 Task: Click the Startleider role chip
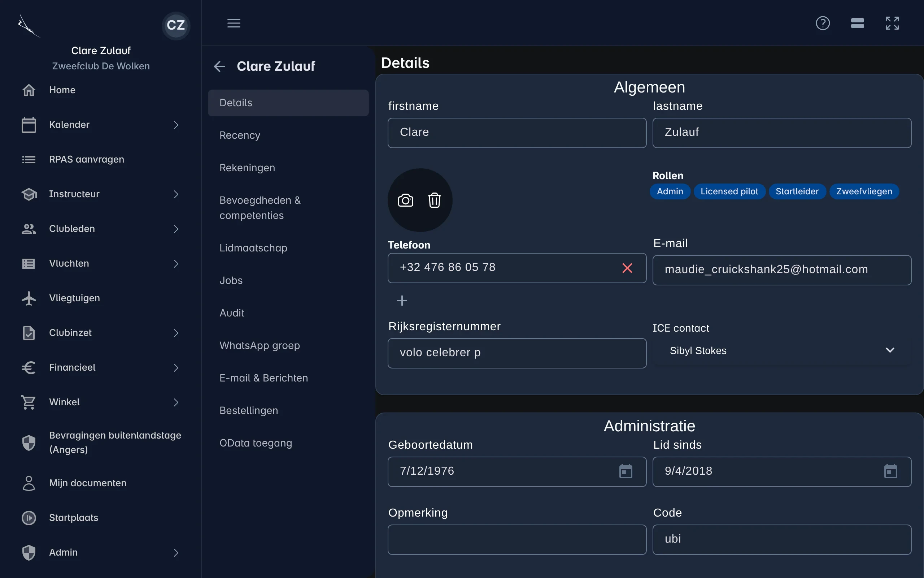pyautogui.click(x=797, y=191)
